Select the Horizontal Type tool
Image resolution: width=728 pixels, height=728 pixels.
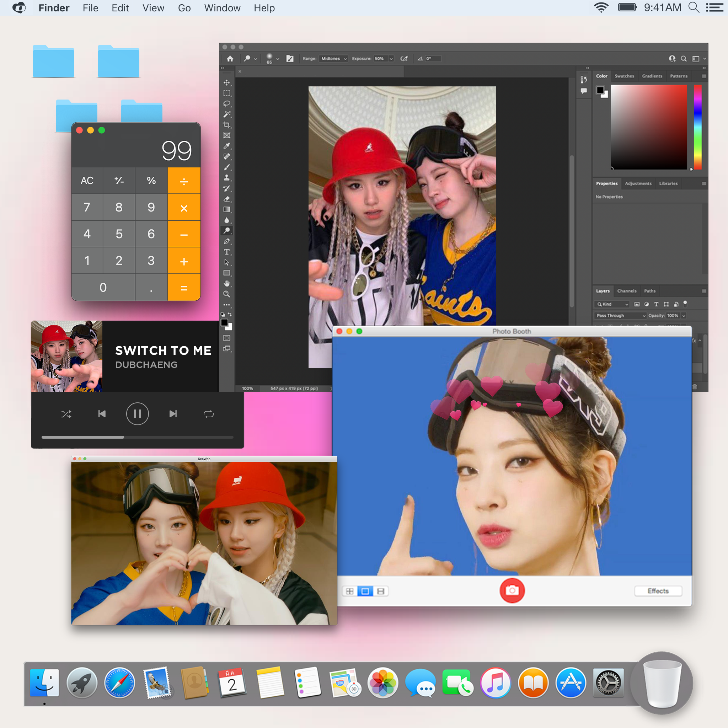(226, 252)
